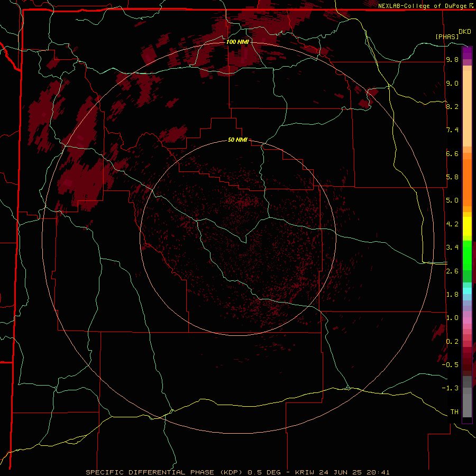This screenshot has height=476, width=476.
Task: Click the purple top segment of the color bar
Action: click(467, 53)
